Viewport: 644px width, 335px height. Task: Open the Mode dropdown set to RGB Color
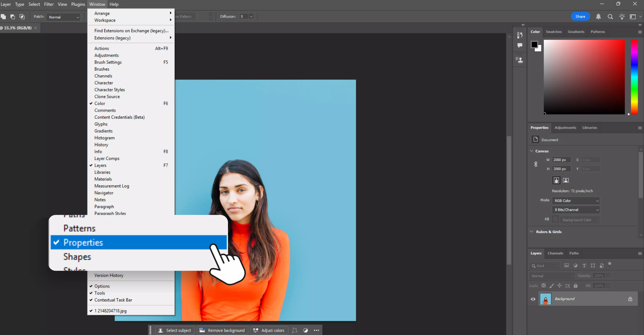tap(575, 200)
